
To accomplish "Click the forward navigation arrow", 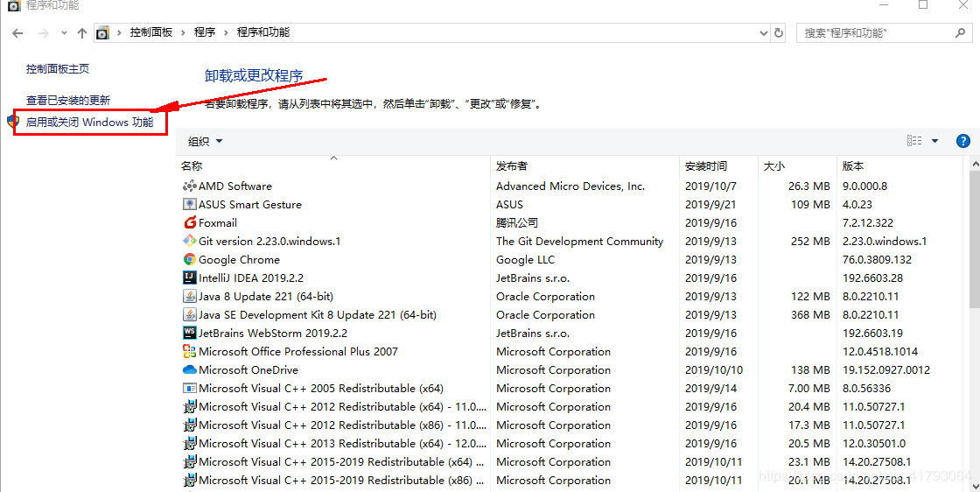I will pyautogui.click(x=43, y=33).
